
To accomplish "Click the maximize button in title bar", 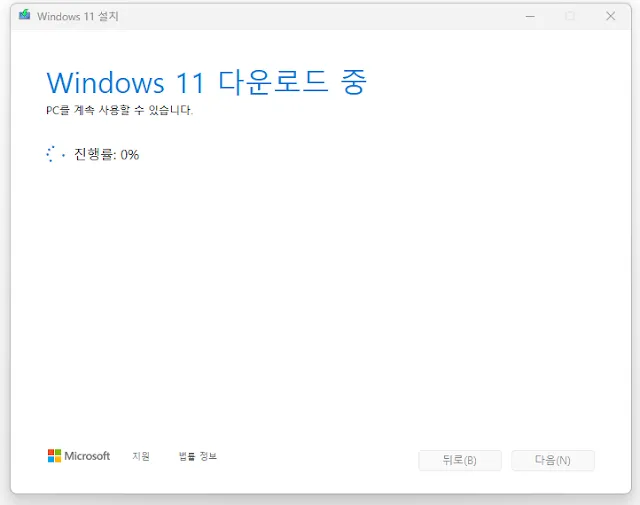I will (570, 16).
